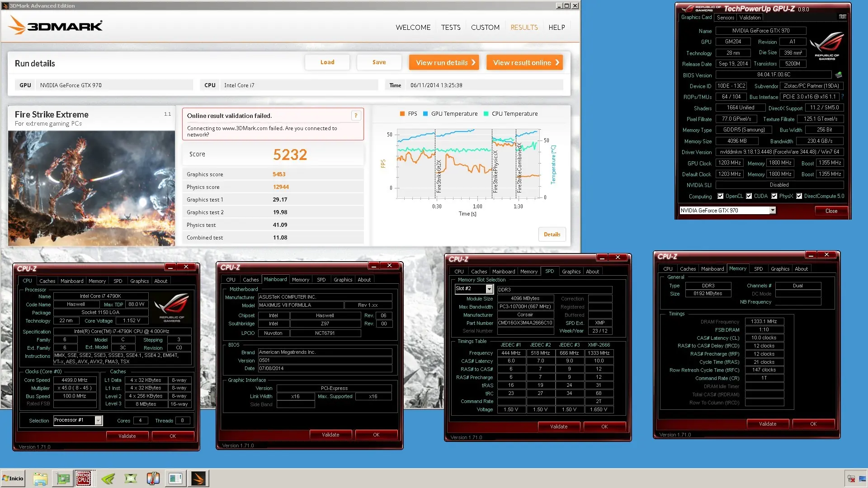Switch to the Validation tab in GPU-Z
This screenshot has width=868, height=488.
(750, 18)
